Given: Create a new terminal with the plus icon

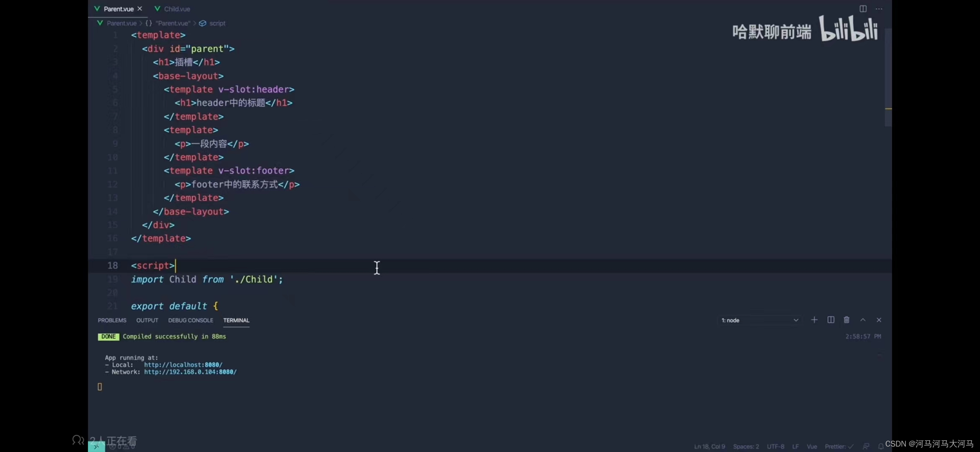Looking at the screenshot, I should pyautogui.click(x=814, y=320).
